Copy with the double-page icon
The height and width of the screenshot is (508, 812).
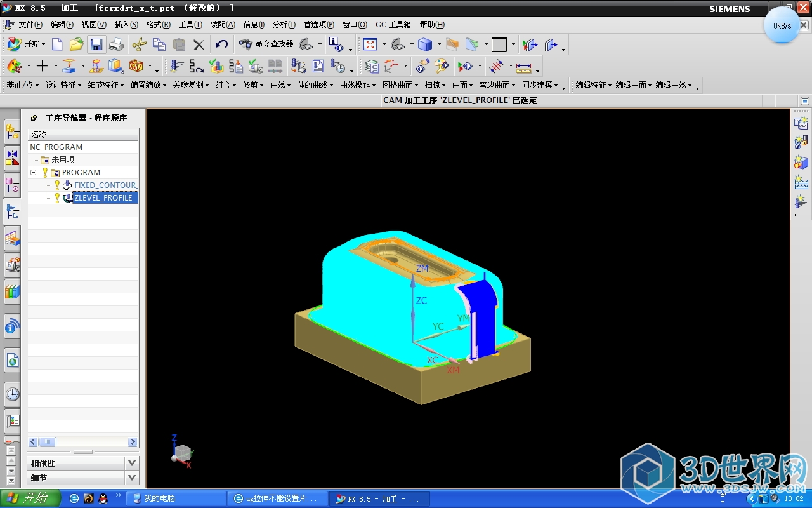tap(159, 44)
